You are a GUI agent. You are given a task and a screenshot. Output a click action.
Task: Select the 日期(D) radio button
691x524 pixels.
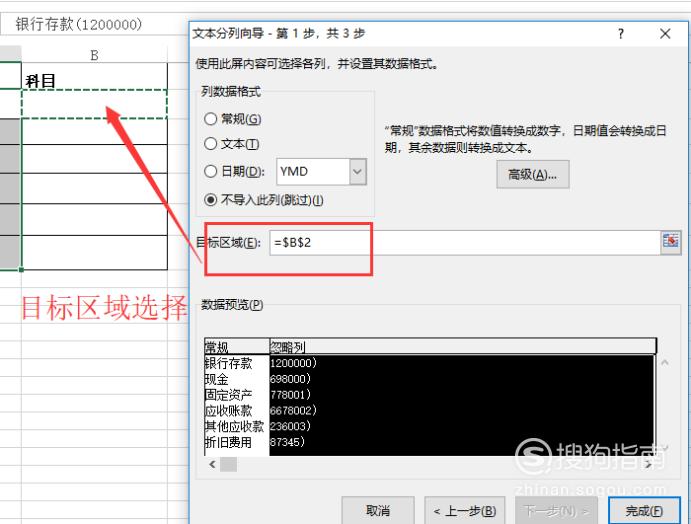211,171
